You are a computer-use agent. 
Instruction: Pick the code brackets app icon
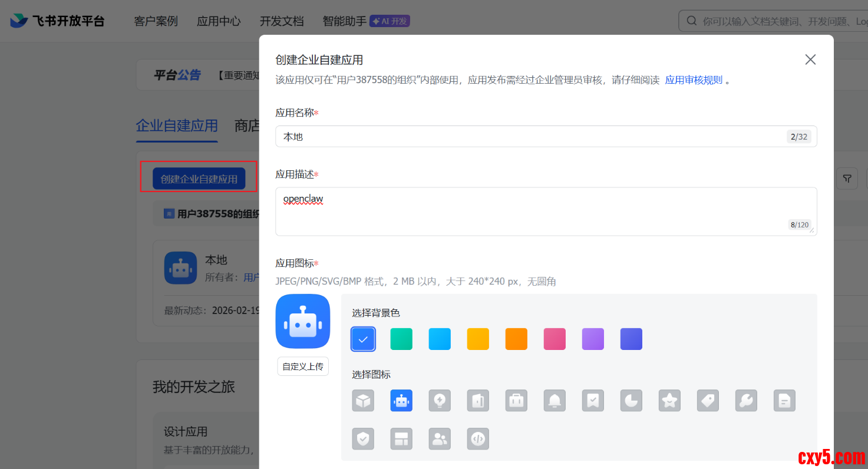coord(478,439)
